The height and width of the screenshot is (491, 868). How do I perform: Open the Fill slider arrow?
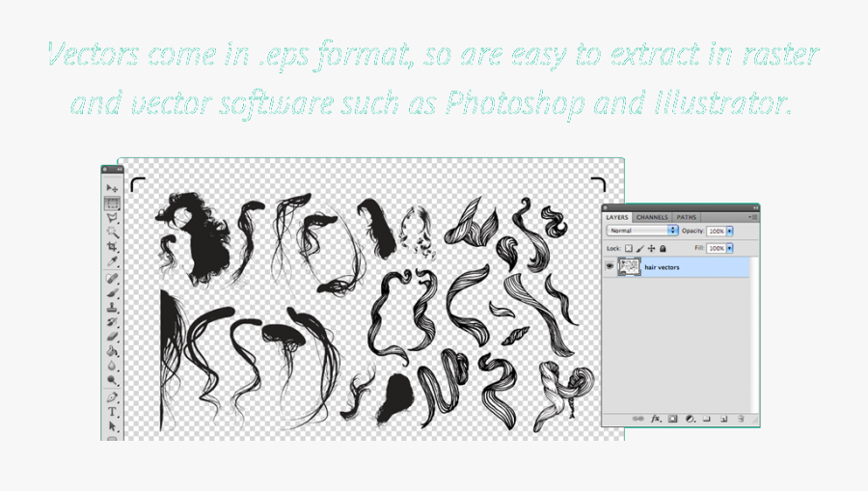730,249
